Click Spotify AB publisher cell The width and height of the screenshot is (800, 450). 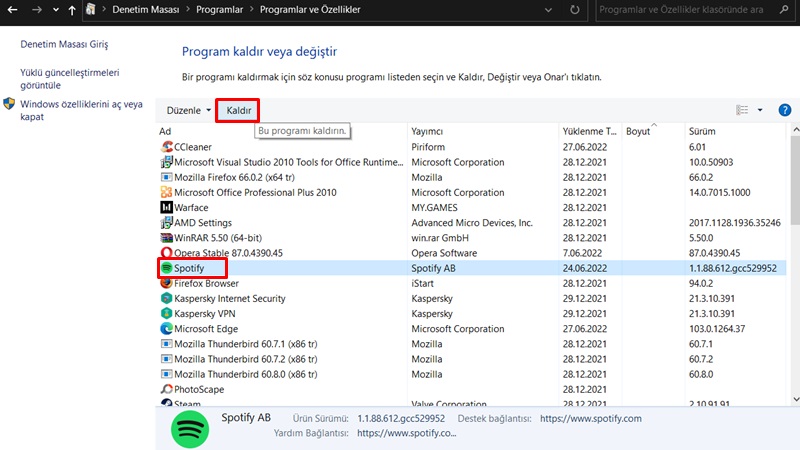tap(433, 268)
